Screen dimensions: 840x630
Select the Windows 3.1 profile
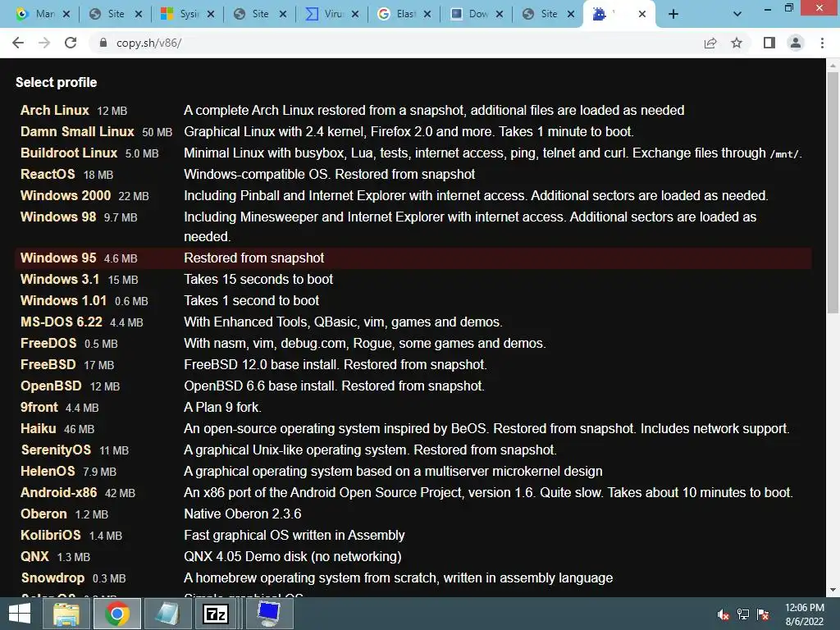pyautogui.click(x=60, y=280)
